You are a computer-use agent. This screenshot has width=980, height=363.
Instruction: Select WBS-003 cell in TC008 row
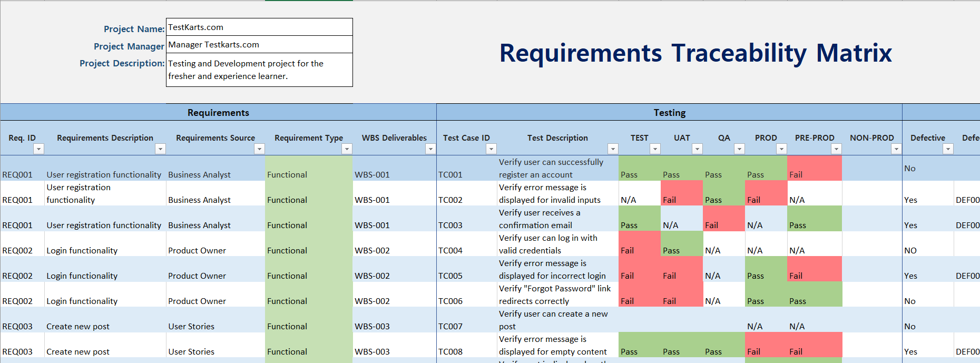395,345
